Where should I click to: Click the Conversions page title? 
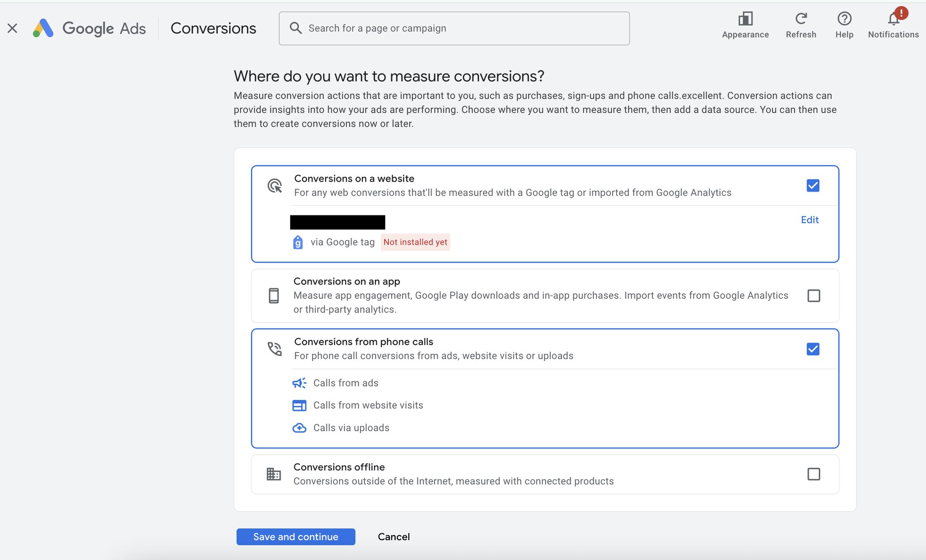(x=213, y=28)
